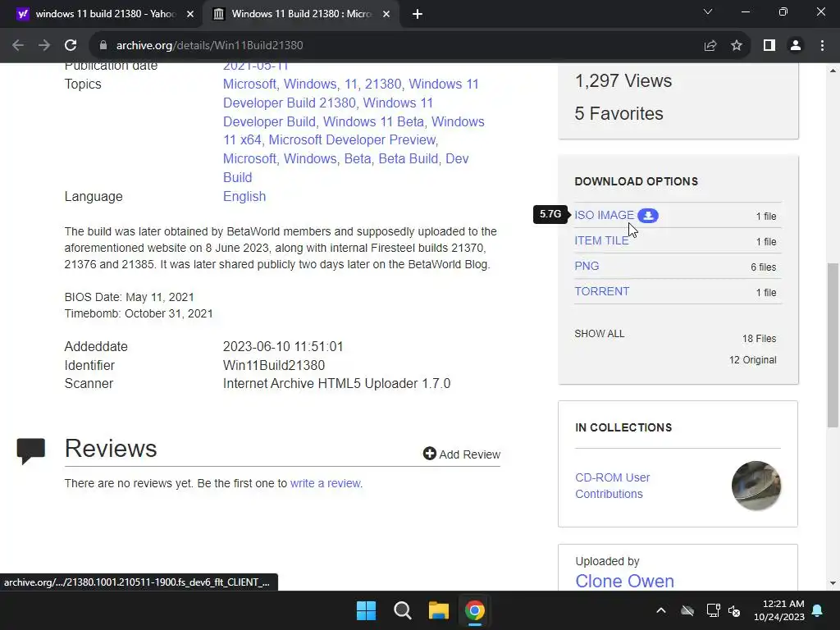
Task: Close the Windows 11 Build 21380 archive tab
Action: click(386, 15)
